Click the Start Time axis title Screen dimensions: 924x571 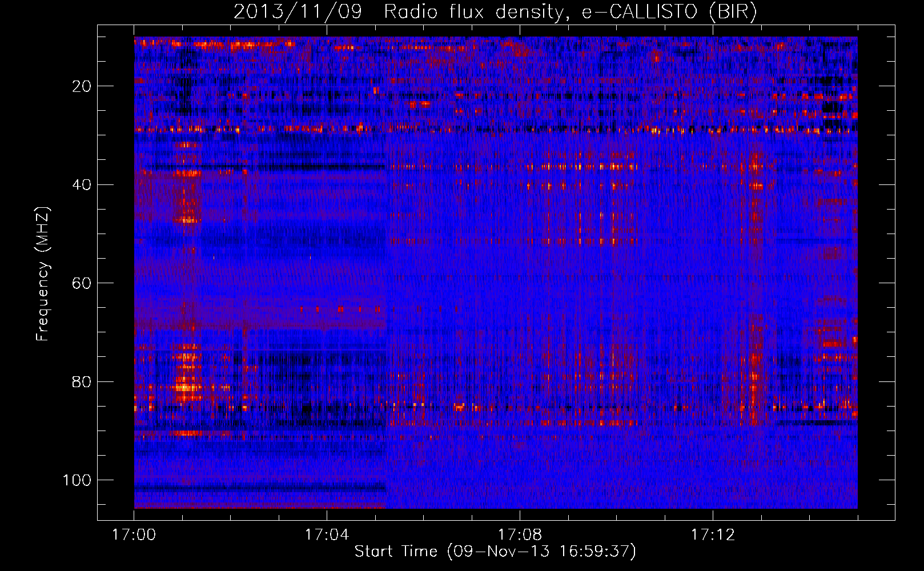point(495,552)
